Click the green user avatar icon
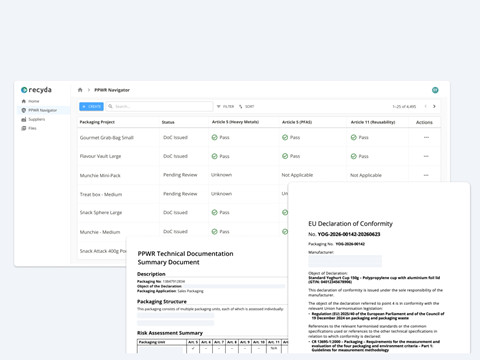Image resolution: width=480 pixels, height=360 pixels. [435, 90]
